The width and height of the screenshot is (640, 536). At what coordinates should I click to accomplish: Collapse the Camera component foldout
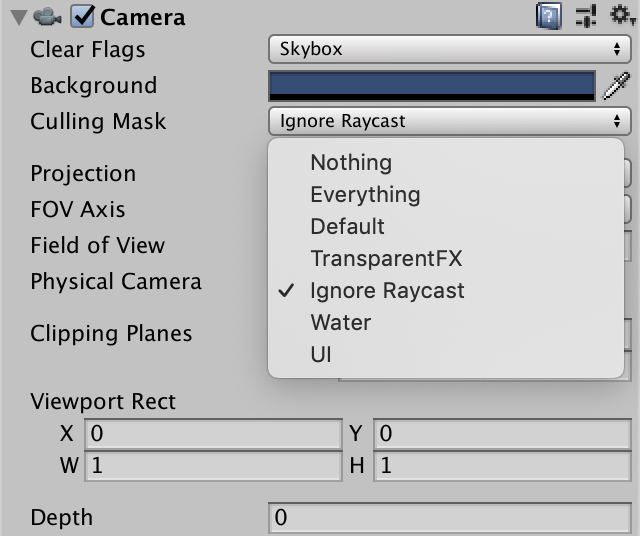point(16,17)
